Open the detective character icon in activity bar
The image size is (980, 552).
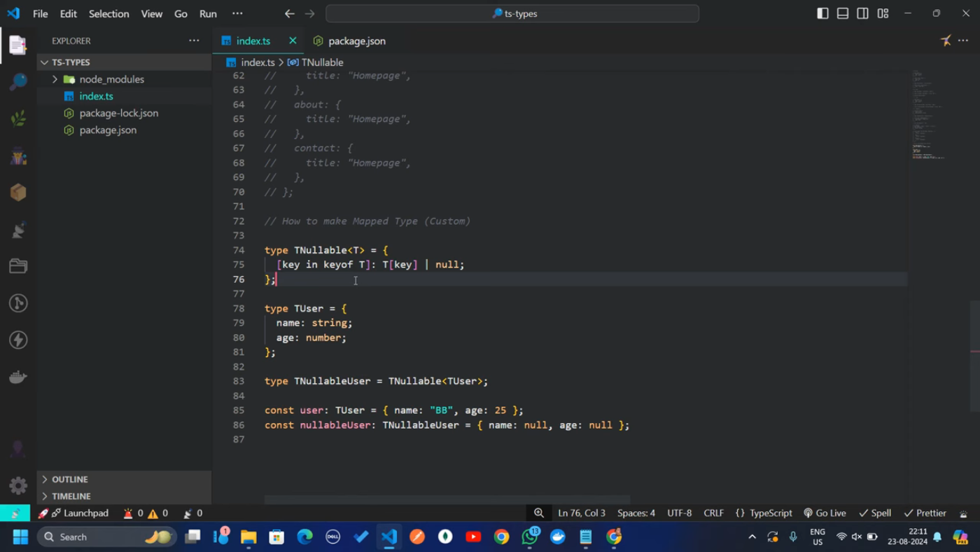[x=18, y=156]
